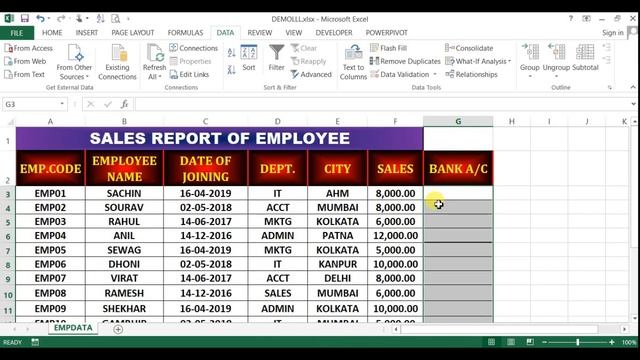Screen dimensions: 640x360
Task: Open Data Validation dropdown arrow
Action: tap(435, 74)
